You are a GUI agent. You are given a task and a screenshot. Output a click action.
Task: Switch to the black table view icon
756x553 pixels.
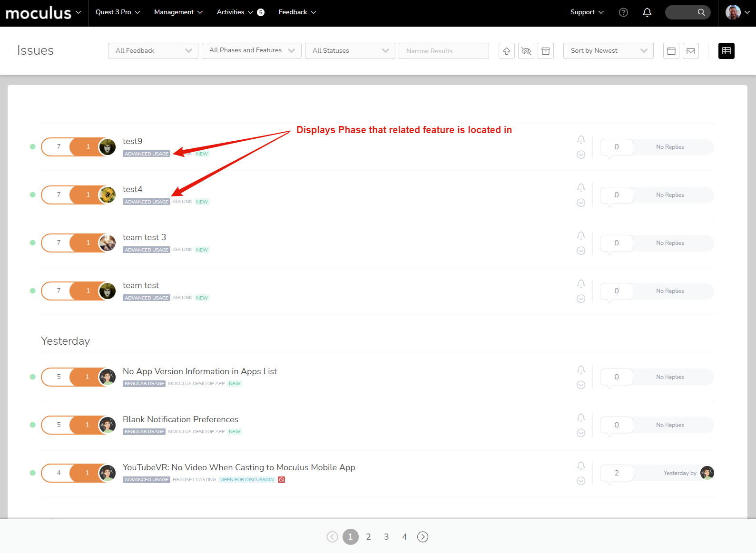[726, 51]
